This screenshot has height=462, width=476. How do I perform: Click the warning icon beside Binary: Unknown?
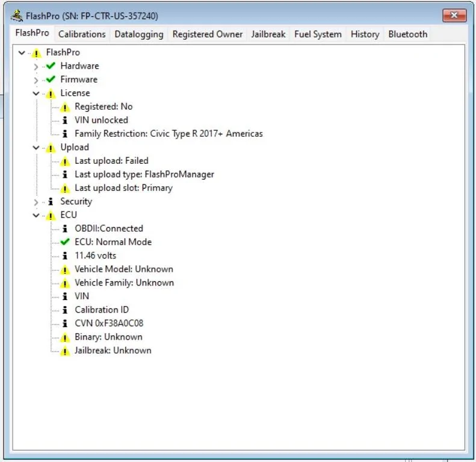click(64, 338)
